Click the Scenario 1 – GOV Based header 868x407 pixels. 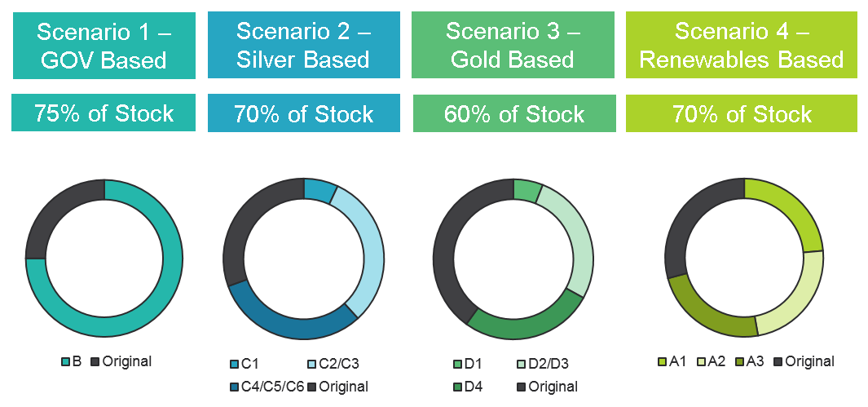[104, 46]
